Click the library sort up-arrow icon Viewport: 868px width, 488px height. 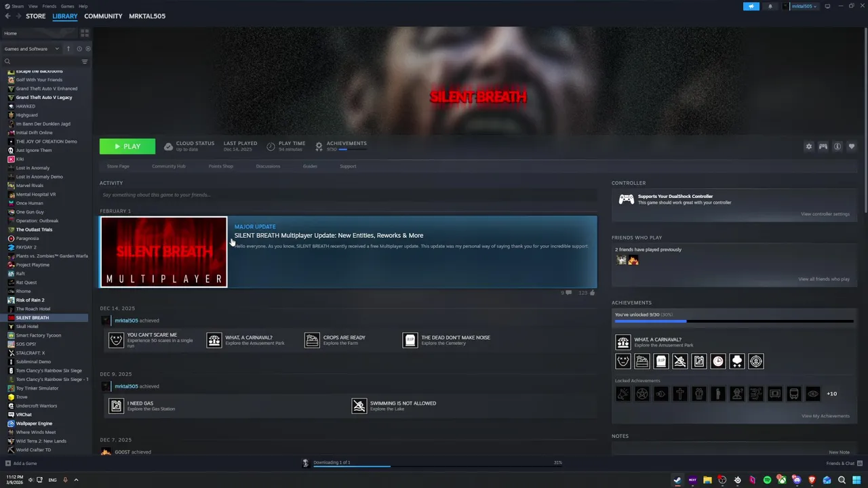coord(68,49)
